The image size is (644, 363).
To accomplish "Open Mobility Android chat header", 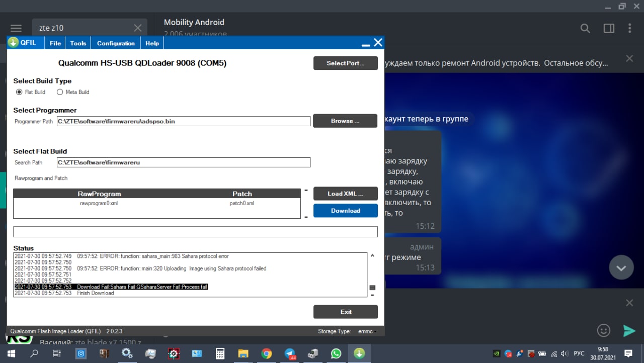I will click(194, 22).
